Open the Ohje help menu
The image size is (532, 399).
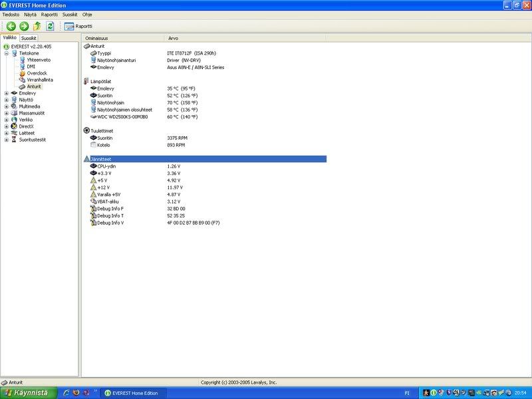point(87,14)
